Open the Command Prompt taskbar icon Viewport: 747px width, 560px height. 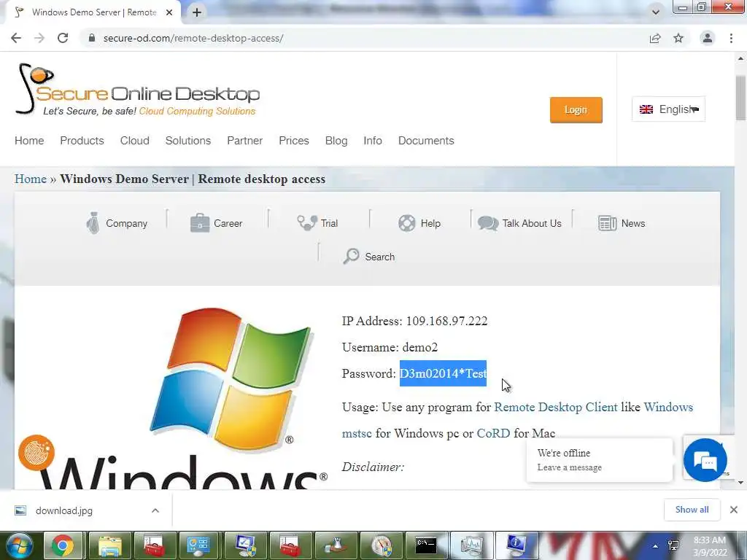pyautogui.click(x=426, y=545)
